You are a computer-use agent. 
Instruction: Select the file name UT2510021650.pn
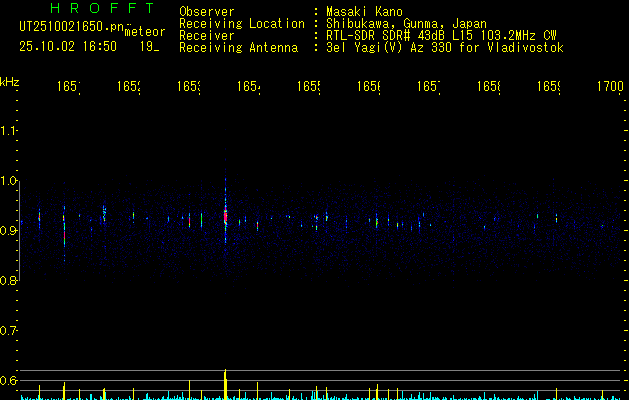click(x=72, y=26)
